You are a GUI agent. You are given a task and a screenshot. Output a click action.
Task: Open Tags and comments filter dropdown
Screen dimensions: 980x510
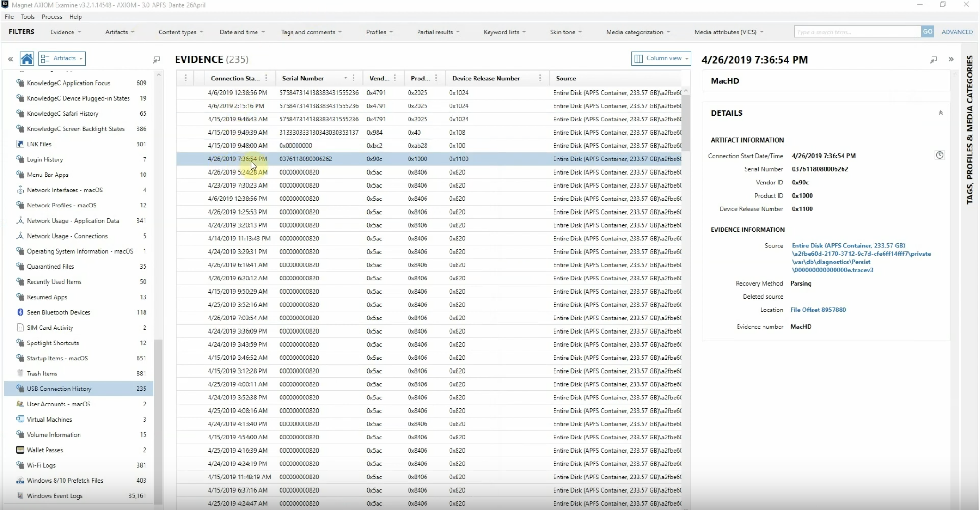(x=312, y=32)
